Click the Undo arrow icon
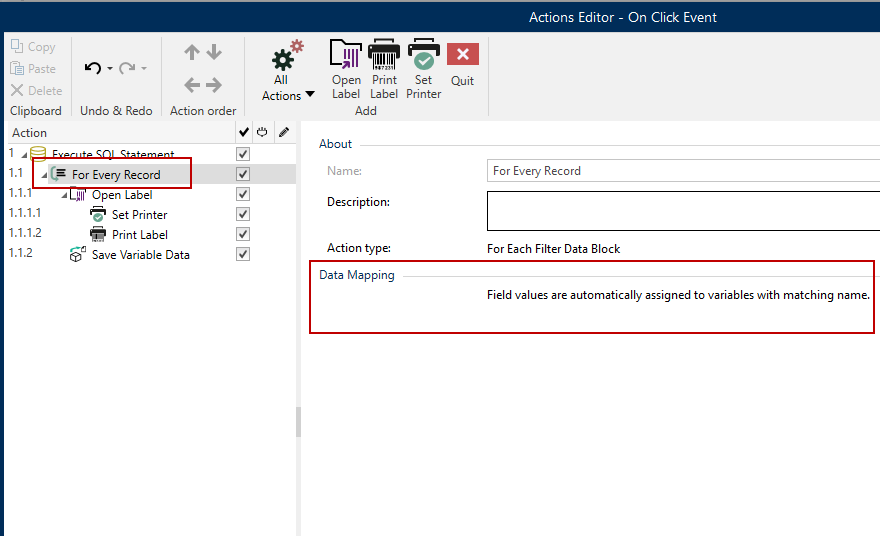 click(x=93, y=68)
